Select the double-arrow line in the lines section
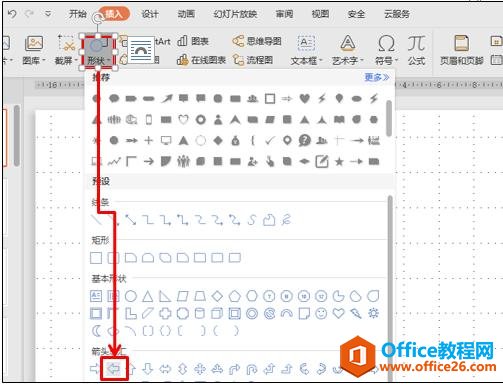Viewport: 503px width, 384px height. [x=131, y=220]
